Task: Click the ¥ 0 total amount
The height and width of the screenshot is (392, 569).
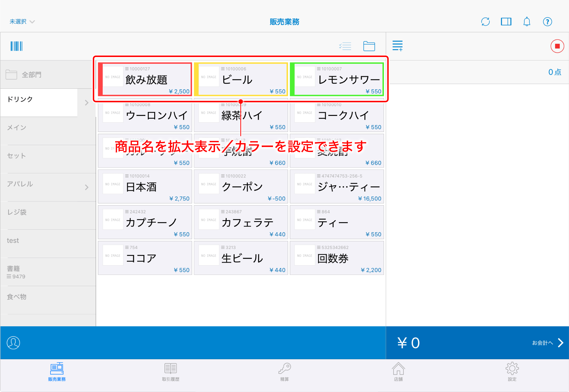Action: pos(409,343)
